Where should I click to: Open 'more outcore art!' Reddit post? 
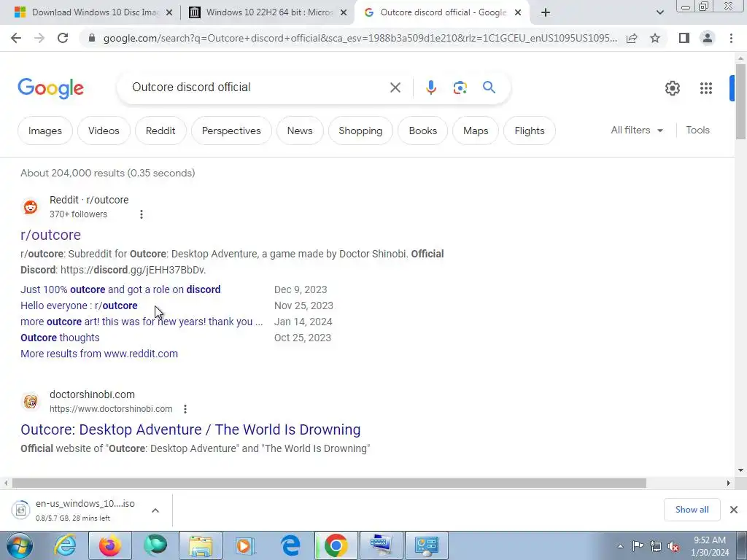tap(142, 322)
